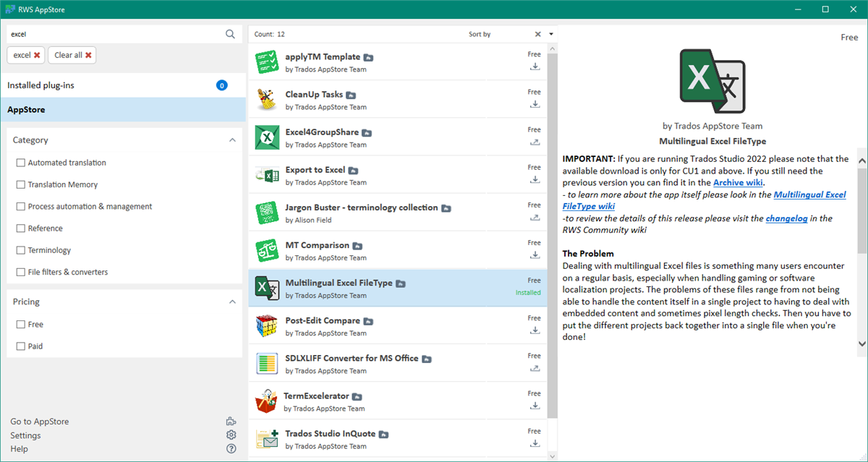Click the Clear all filters button
The width and height of the screenshot is (868, 462).
coord(72,55)
